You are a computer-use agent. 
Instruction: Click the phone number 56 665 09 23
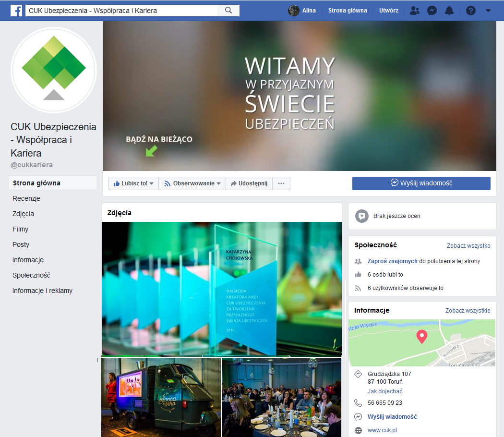[385, 403]
